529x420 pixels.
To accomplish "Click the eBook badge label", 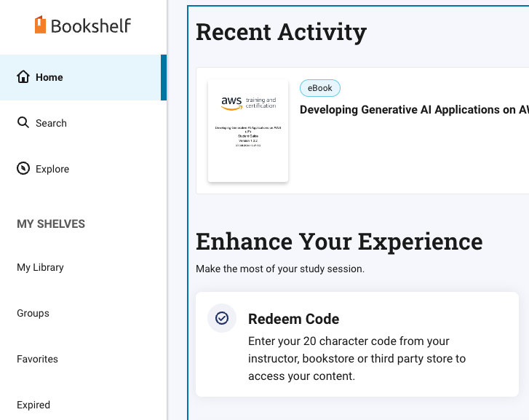I will (320, 88).
